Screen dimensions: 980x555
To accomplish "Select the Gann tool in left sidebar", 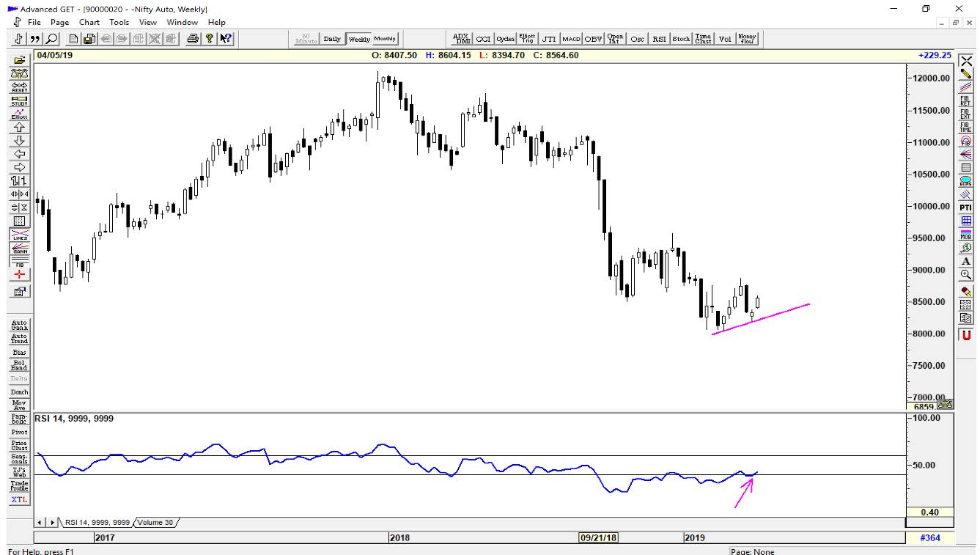I will pos(19,248).
